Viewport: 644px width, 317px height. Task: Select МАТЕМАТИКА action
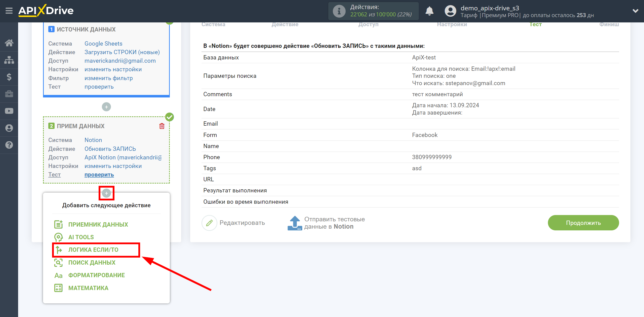(x=88, y=288)
